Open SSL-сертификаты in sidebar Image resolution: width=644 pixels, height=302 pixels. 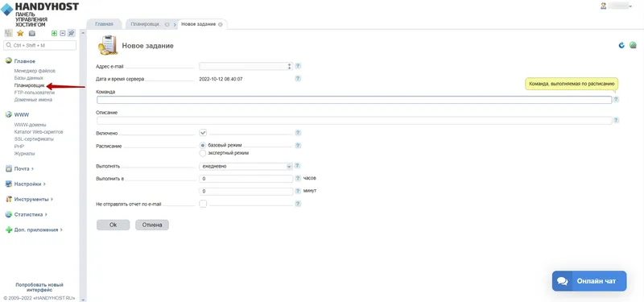pos(34,139)
